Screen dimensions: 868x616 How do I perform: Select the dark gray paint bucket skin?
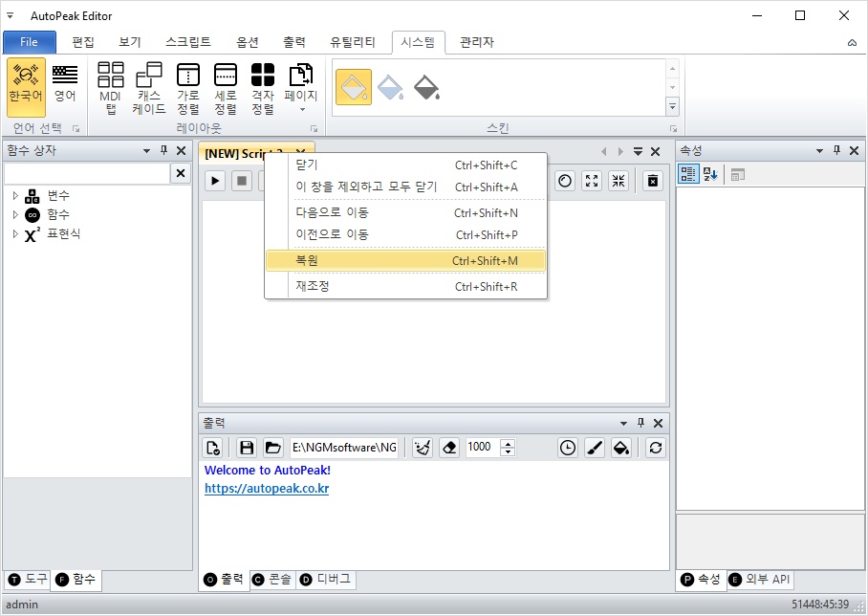pos(426,88)
